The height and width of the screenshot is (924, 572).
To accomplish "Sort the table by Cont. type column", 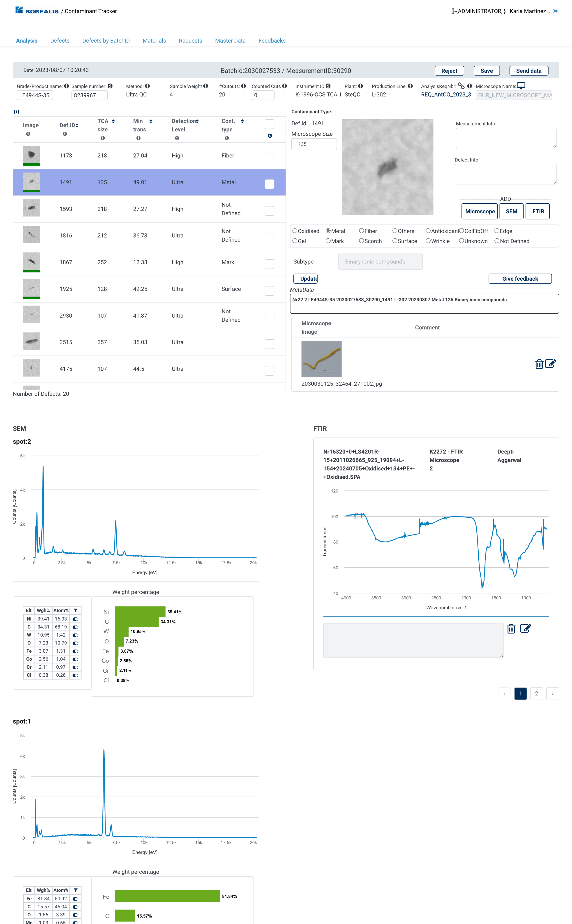I will tap(242, 121).
